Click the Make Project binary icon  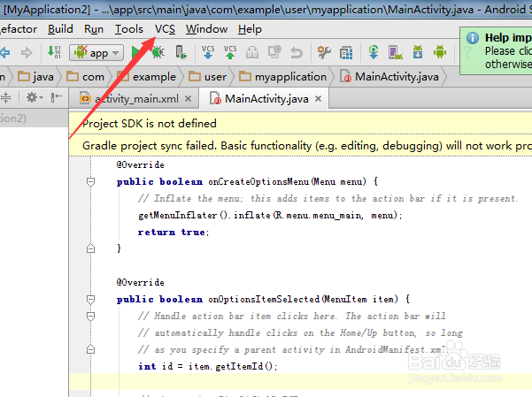point(54,52)
